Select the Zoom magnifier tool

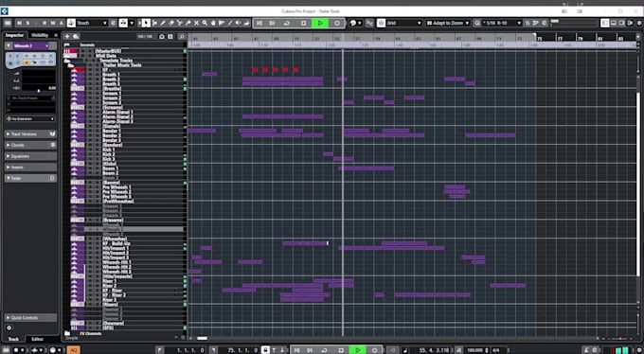coord(205,23)
